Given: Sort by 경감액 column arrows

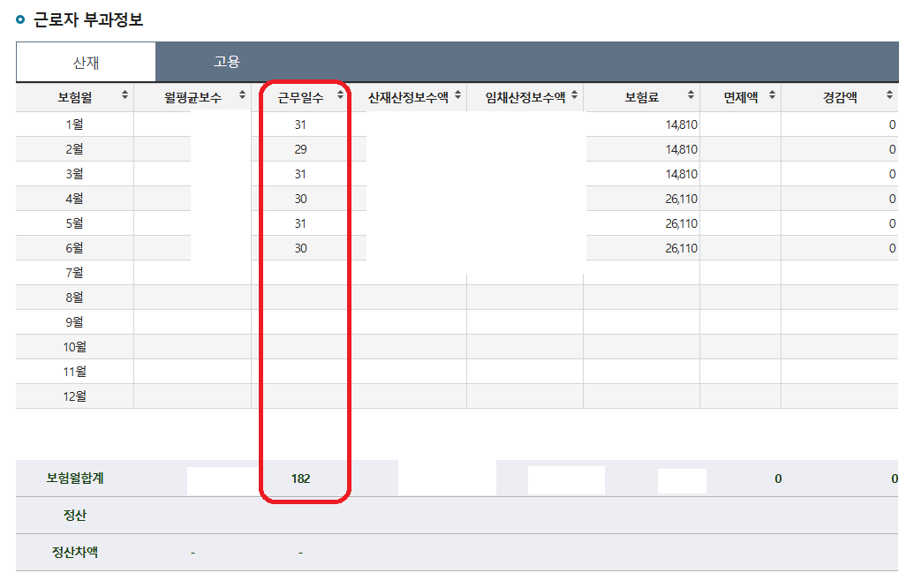Looking at the screenshot, I should click(889, 94).
